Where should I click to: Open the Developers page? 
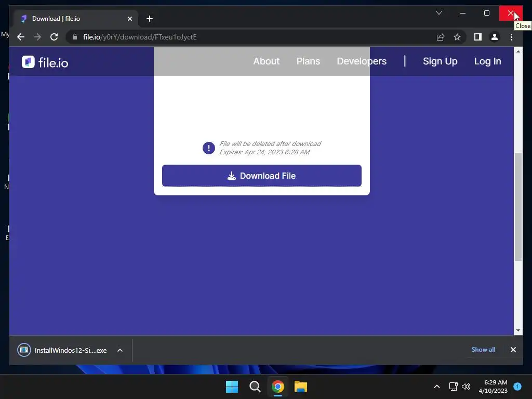[x=362, y=61]
